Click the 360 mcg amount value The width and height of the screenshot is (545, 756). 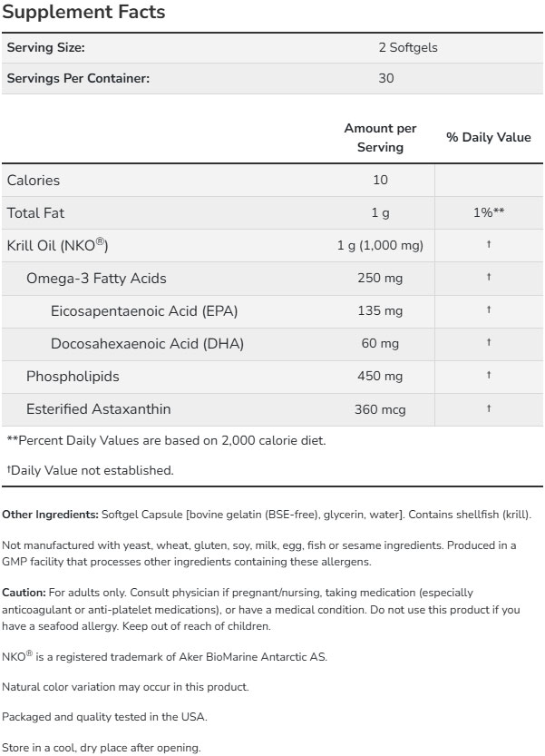coord(379,409)
